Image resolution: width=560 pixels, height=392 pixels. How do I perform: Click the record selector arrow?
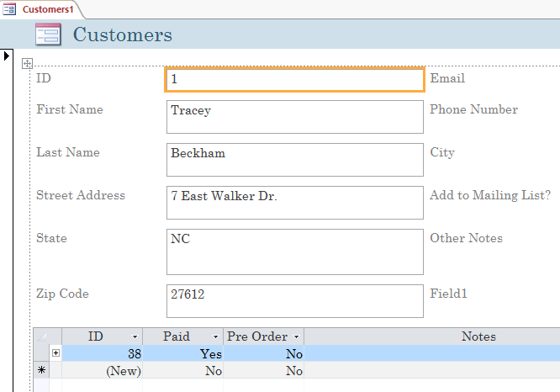click(x=6, y=56)
